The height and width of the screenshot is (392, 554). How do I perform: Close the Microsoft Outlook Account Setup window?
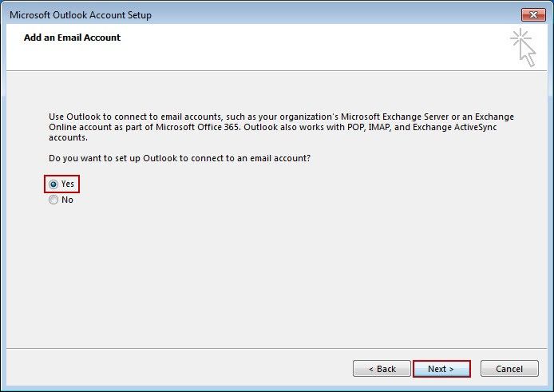click(533, 15)
